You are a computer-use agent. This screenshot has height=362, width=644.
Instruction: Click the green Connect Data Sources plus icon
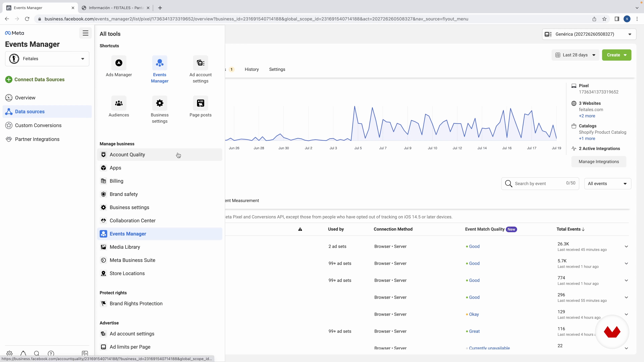(x=9, y=79)
